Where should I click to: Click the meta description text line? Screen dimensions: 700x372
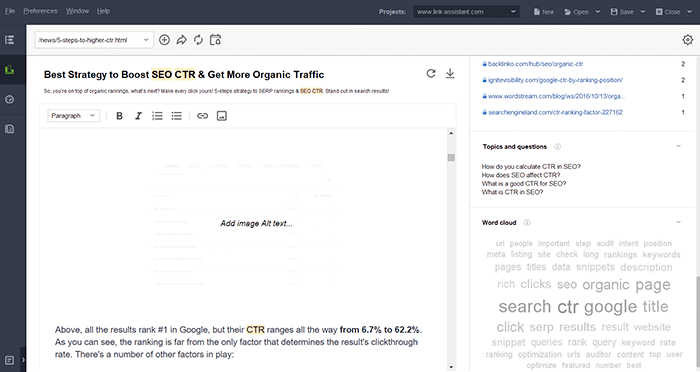[216, 91]
